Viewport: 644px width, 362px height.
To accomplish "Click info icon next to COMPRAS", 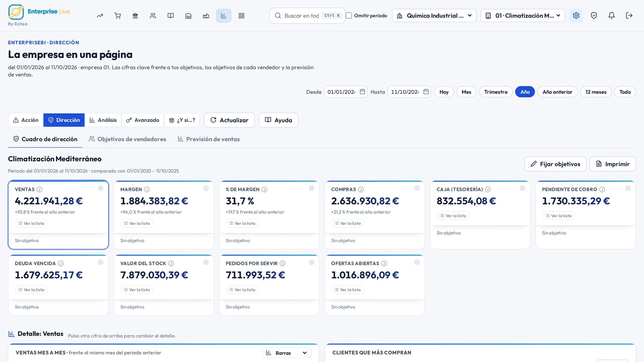I will click(x=361, y=189).
